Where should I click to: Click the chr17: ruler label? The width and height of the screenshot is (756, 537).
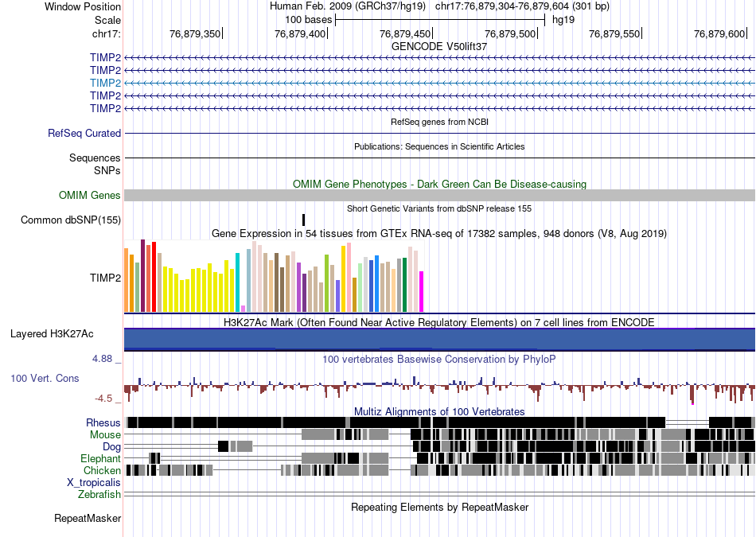106,33
